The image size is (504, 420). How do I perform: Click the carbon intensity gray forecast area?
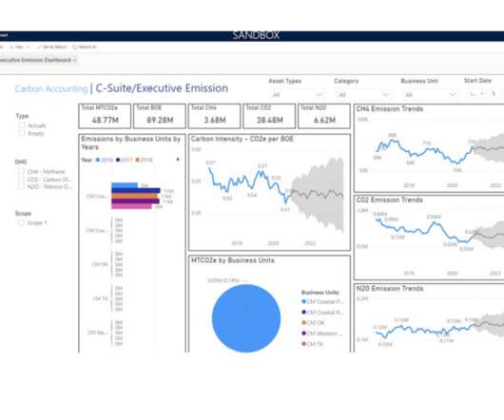click(319, 194)
